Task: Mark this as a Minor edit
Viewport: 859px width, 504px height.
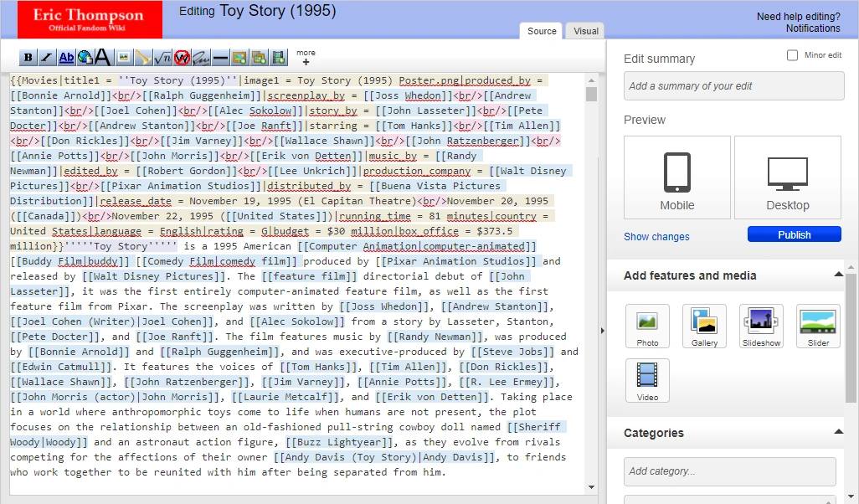Action: tap(792, 54)
